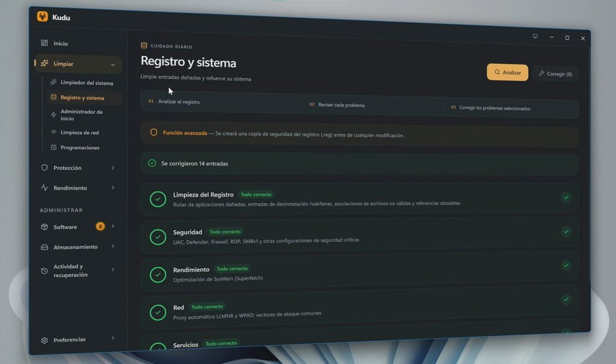Click step 01 Analizar el registro
This screenshot has width=616, height=364.
(x=174, y=102)
